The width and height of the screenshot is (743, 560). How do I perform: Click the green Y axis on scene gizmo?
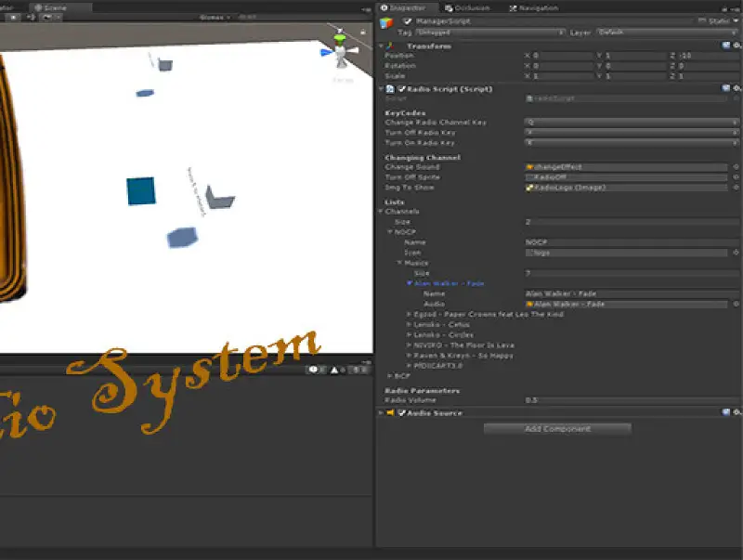[x=340, y=38]
